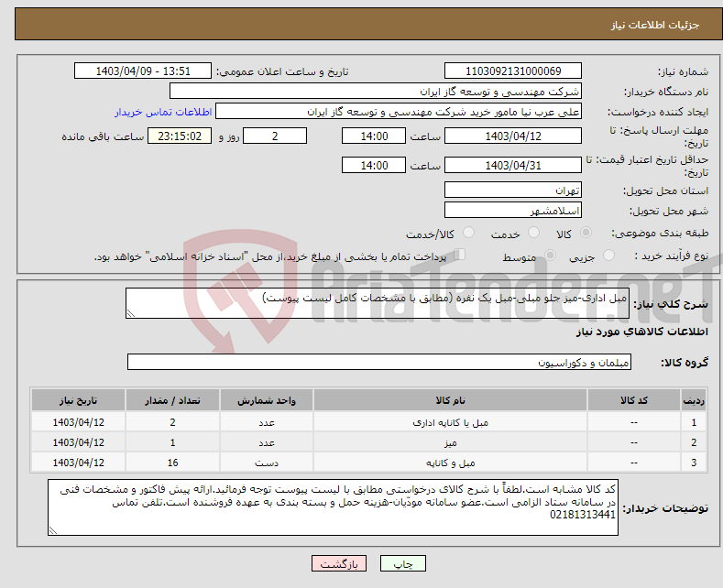This screenshot has width=723, height=588.
Task: Select the مبل و کاناپه item name cell
Action: [x=450, y=463]
